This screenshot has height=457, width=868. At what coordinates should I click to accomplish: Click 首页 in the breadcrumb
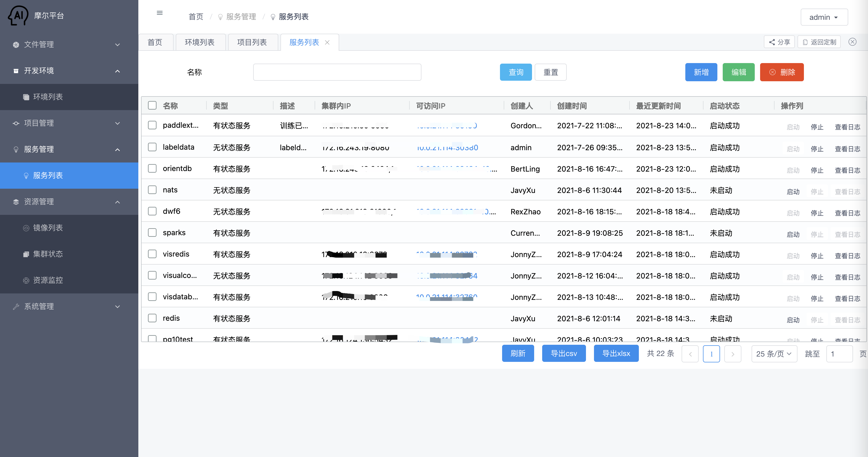[x=196, y=17]
